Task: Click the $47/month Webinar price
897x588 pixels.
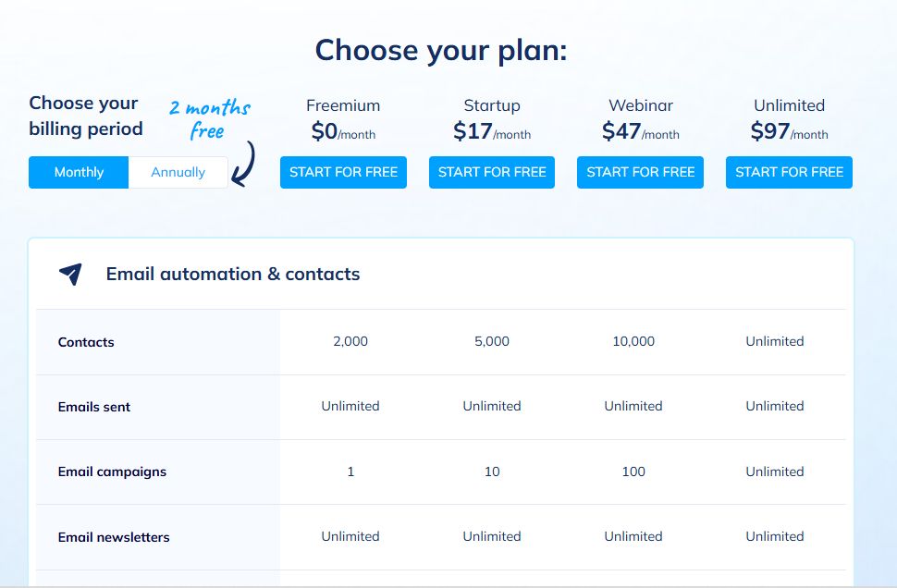Action: (x=640, y=131)
